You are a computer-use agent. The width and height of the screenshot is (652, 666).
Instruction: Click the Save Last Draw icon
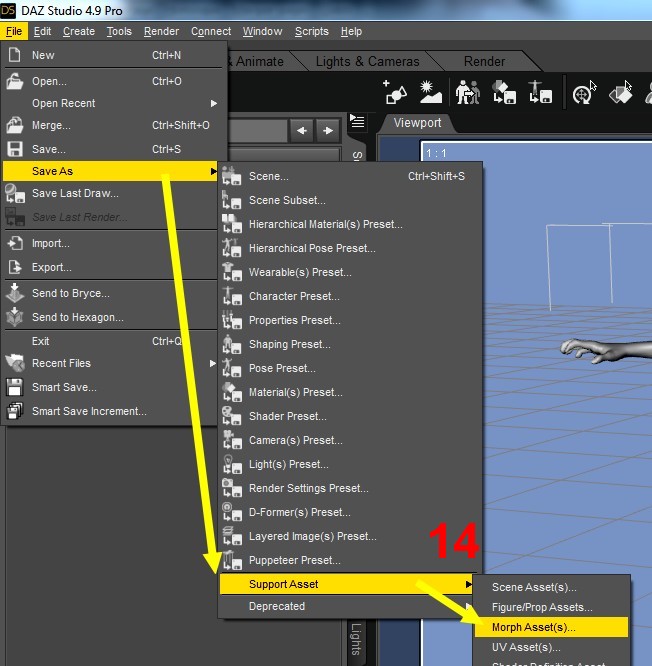click(14, 193)
